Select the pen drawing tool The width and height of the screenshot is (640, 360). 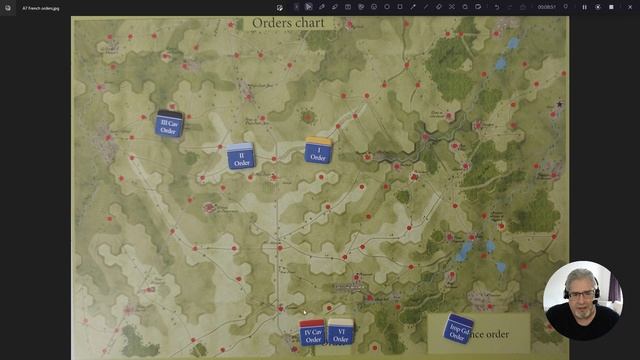(x=322, y=7)
